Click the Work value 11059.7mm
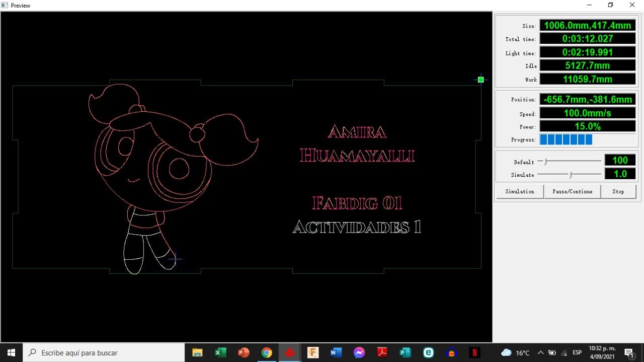This screenshot has height=362, width=644. coord(588,79)
